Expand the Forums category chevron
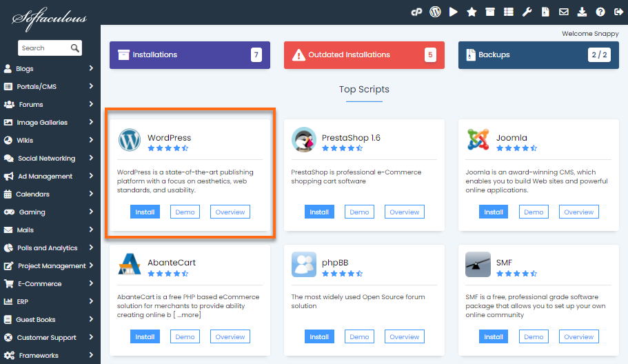 coord(91,104)
